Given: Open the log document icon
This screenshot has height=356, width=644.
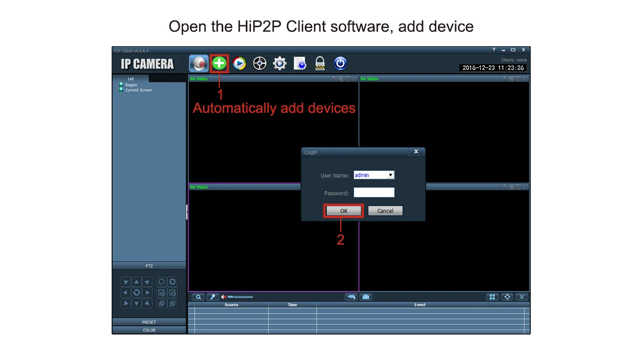Looking at the screenshot, I should pyautogui.click(x=300, y=64).
